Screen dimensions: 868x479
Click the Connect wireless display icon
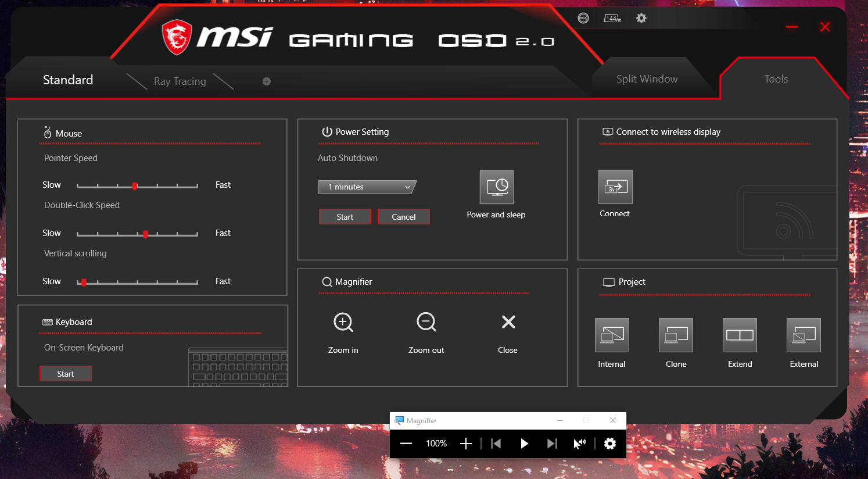615,187
